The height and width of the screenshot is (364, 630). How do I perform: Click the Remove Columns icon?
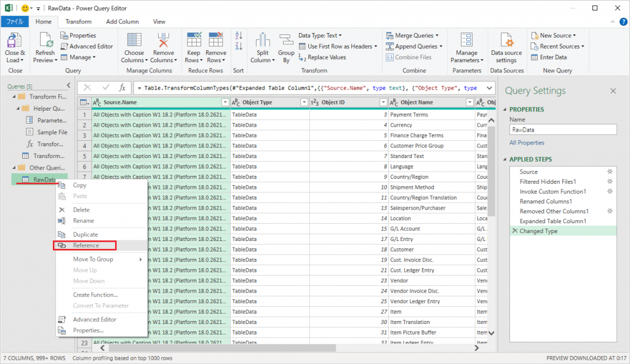coord(163,41)
